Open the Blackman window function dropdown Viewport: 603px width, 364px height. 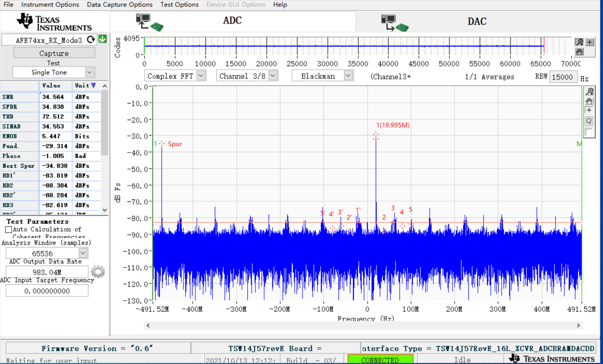[x=348, y=76]
